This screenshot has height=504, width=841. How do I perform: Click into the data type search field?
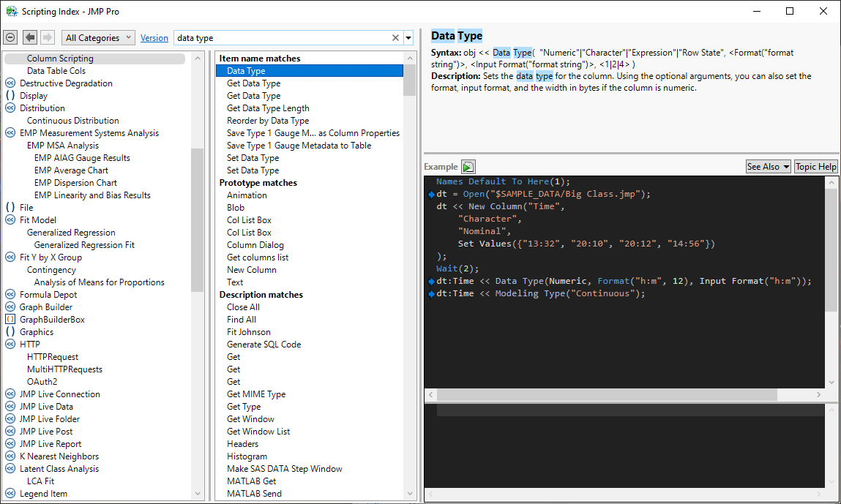tap(278, 38)
